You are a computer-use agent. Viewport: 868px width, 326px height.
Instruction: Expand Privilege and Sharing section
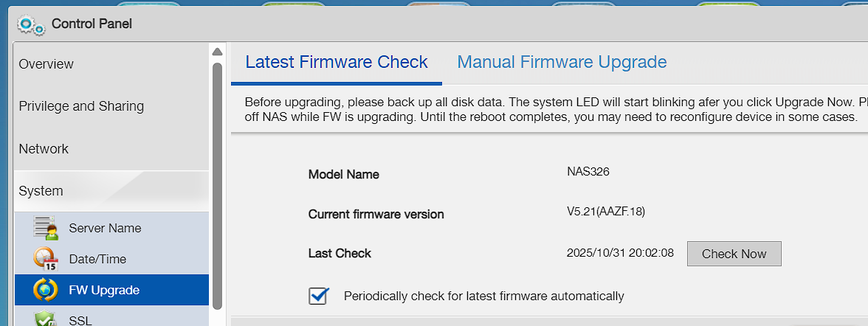(x=81, y=106)
